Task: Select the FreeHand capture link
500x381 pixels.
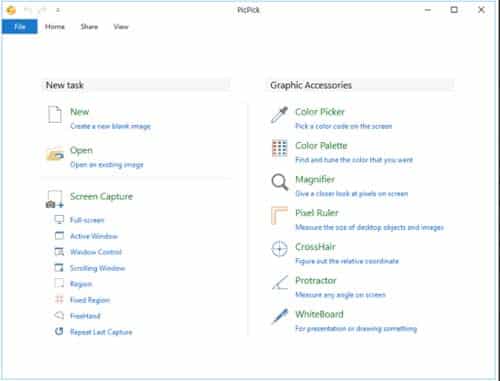Action: (x=85, y=316)
